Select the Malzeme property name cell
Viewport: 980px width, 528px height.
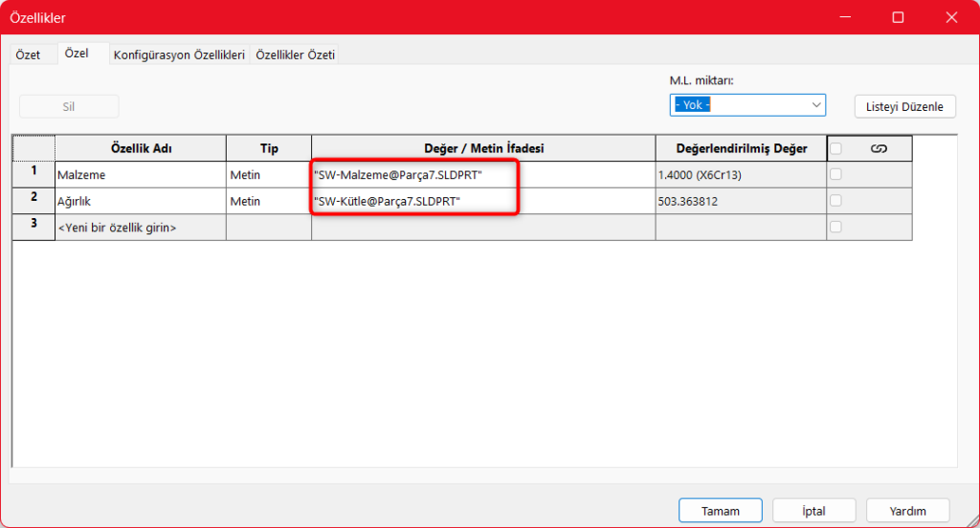click(x=141, y=175)
